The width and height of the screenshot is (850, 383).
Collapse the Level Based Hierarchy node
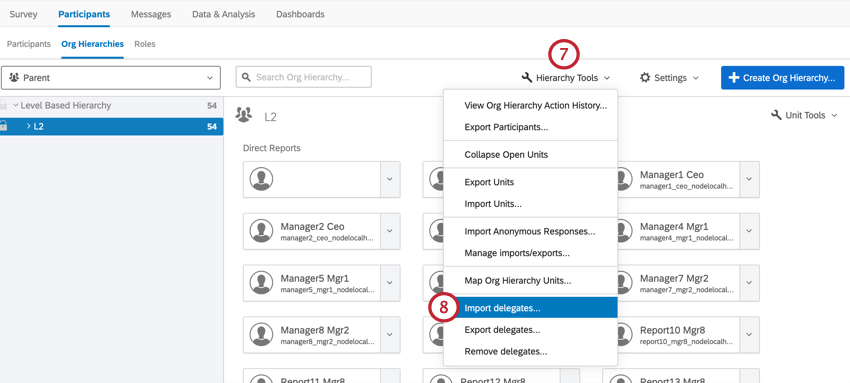16,106
